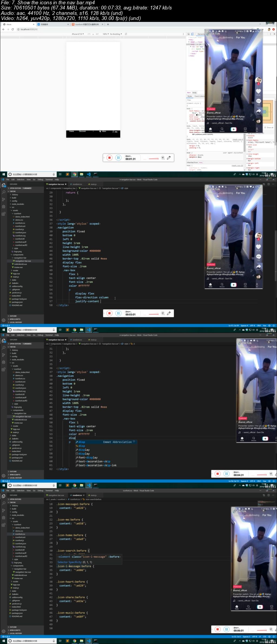Viewport: 277px width, 644px height.
Task: Click the Selector Specificity link in hover tooltip
Action: pyautogui.click(x=70, y=562)
